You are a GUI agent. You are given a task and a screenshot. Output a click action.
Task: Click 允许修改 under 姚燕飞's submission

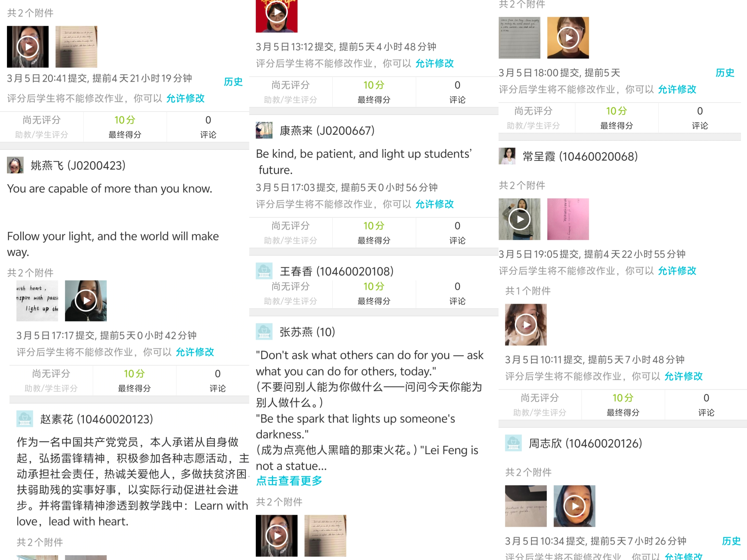195,352
